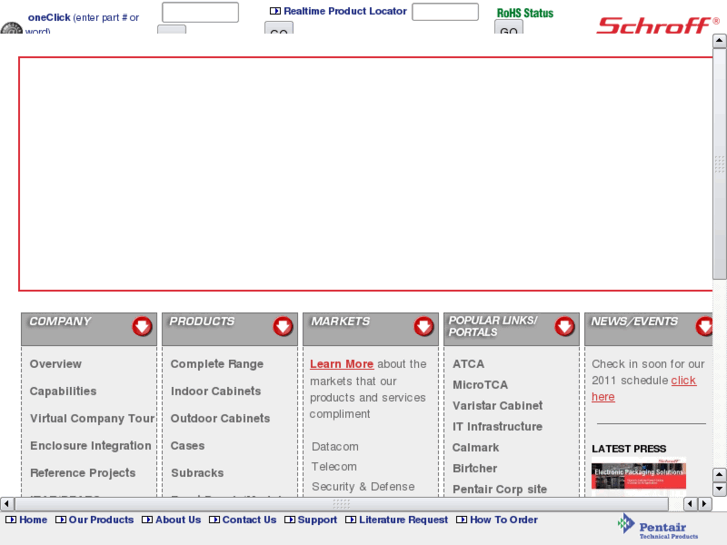Click the arrow icon beside How To Order
Image resolution: width=727 pixels, height=545 pixels.
pos(461,519)
